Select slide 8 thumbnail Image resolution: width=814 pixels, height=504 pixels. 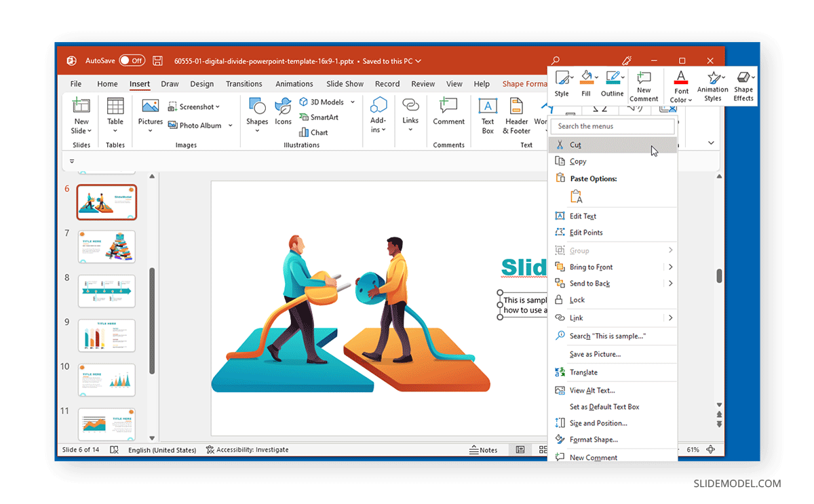(106, 291)
